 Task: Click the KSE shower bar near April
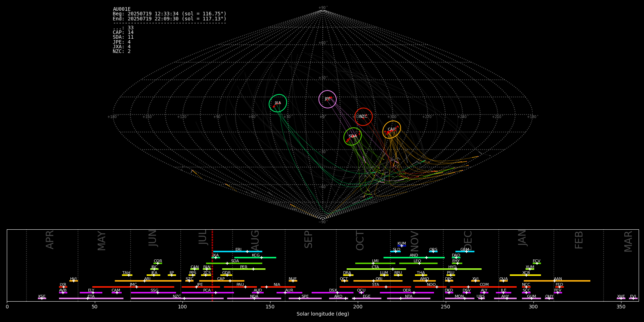[42, 298]
